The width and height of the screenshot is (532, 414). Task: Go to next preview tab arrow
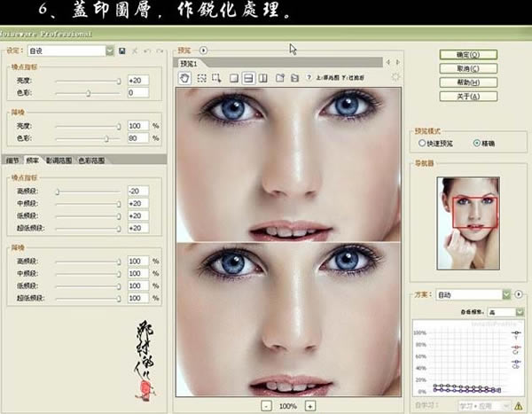pos(397,62)
